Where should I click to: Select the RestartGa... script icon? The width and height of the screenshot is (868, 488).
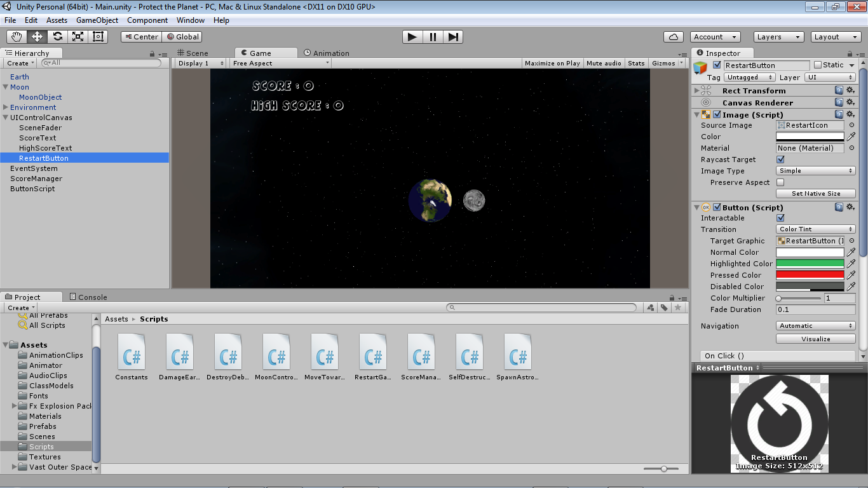point(373,351)
